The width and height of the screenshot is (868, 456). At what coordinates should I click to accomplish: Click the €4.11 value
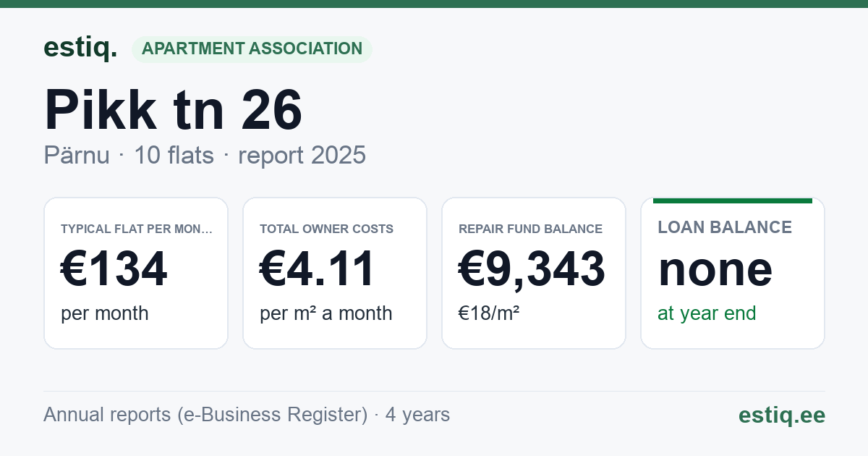click(318, 269)
